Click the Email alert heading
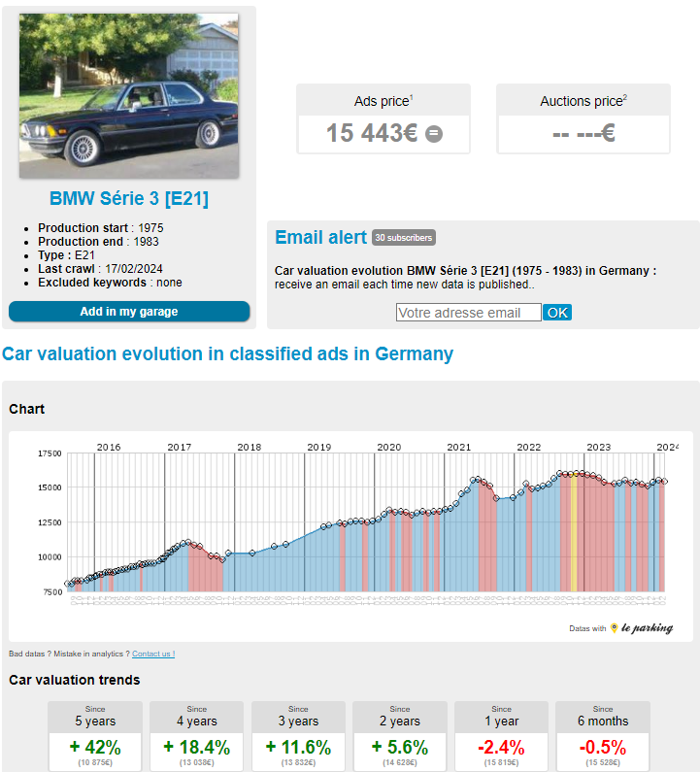The image size is (700, 772). click(320, 237)
